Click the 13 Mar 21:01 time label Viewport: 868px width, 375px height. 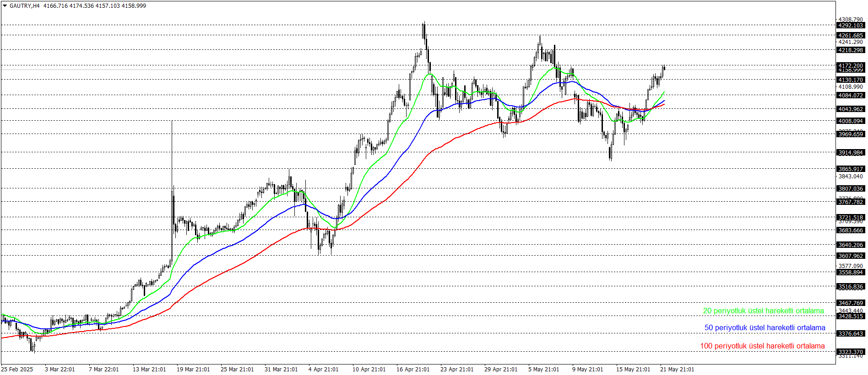[x=149, y=370]
